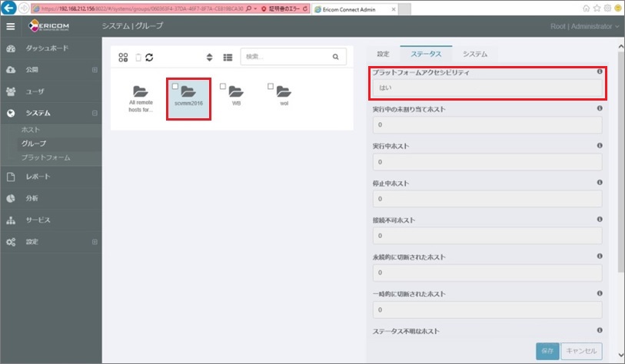Viewport: 625px width, 364px height.
Task: Check the scvmm2016 group checkbox
Action: (176, 86)
